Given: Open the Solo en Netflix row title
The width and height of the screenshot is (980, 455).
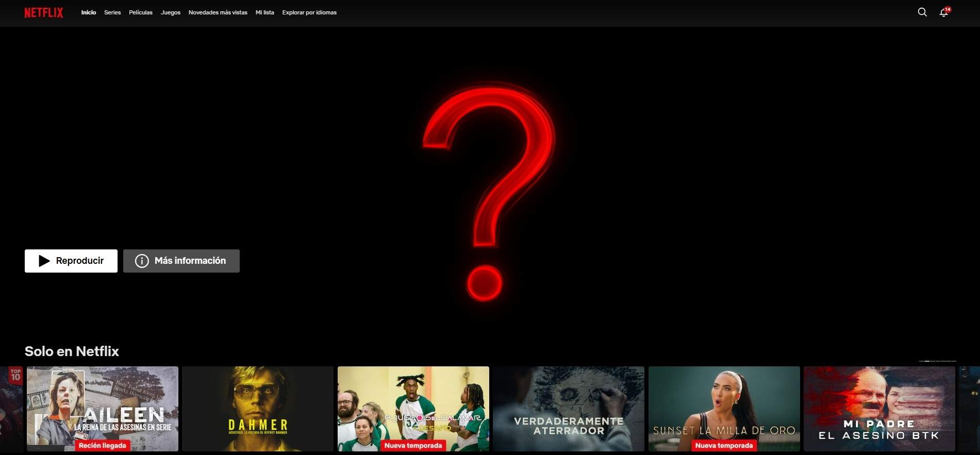Looking at the screenshot, I should (x=72, y=351).
